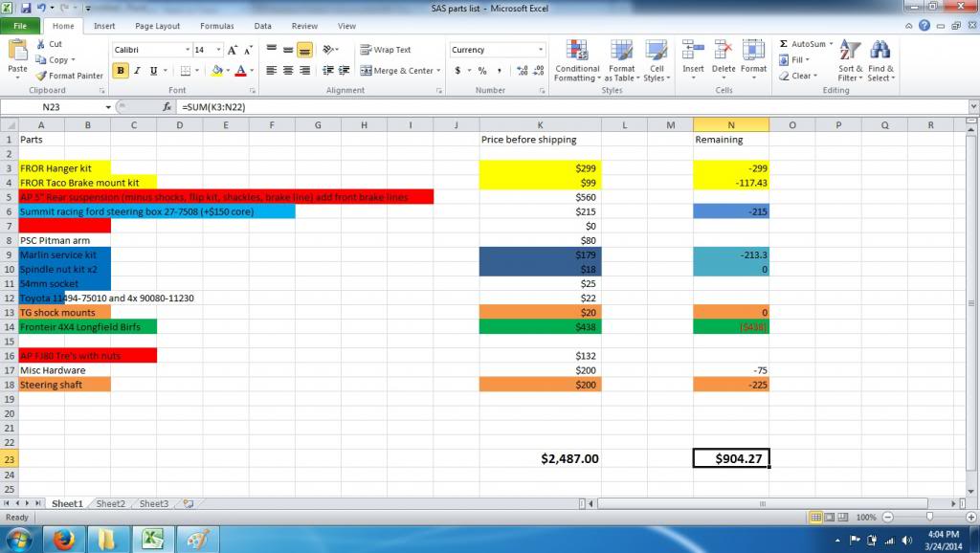Click Decrease Font Size icon

point(248,50)
